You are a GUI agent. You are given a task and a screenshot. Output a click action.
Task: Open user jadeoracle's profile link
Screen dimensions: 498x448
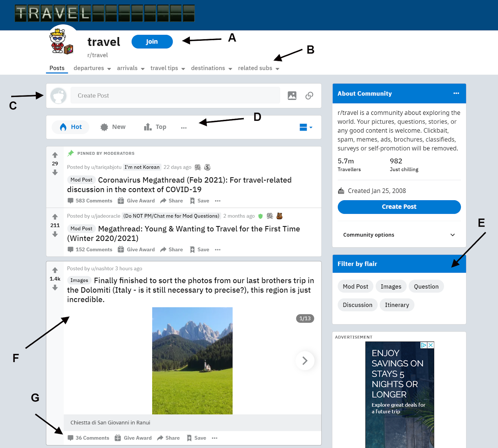tap(106, 216)
